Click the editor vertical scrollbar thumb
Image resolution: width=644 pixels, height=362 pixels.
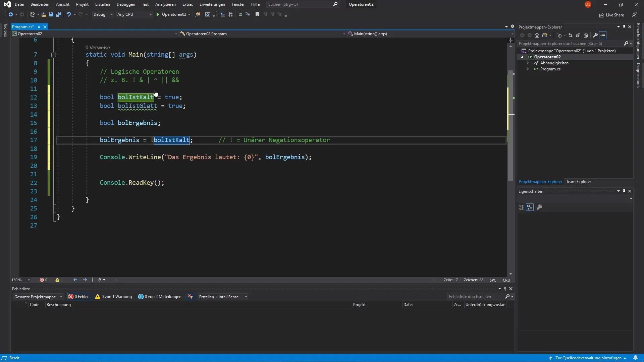coord(511,126)
